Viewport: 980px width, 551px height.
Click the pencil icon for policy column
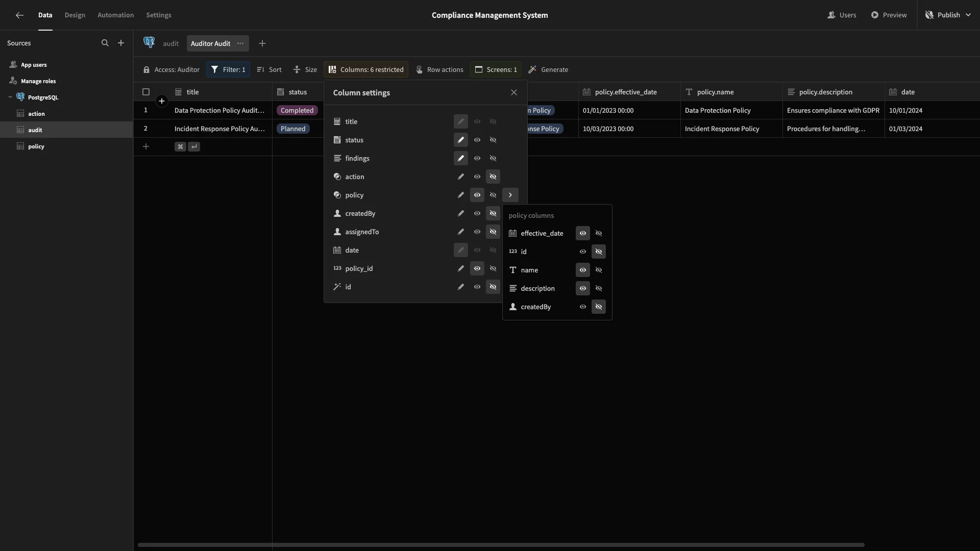[x=461, y=195]
